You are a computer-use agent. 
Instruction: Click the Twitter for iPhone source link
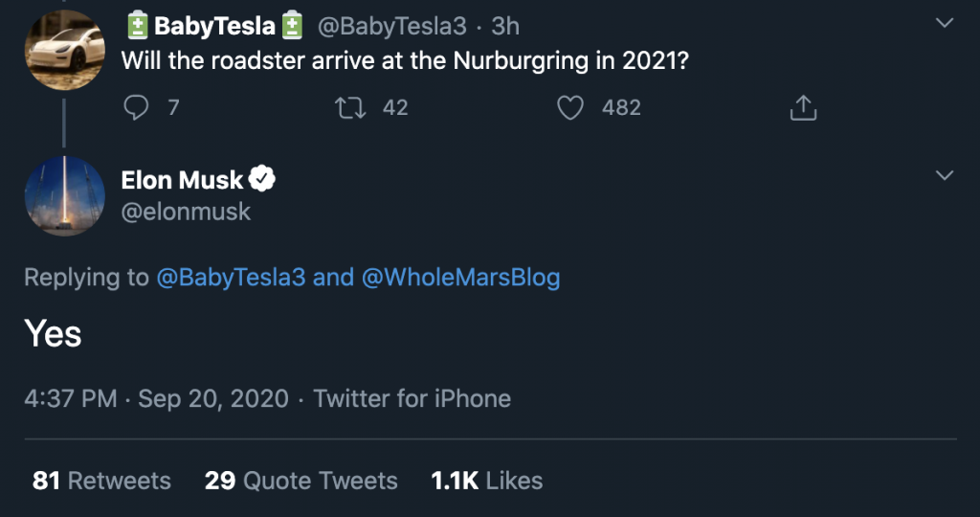click(x=412, y=398)
